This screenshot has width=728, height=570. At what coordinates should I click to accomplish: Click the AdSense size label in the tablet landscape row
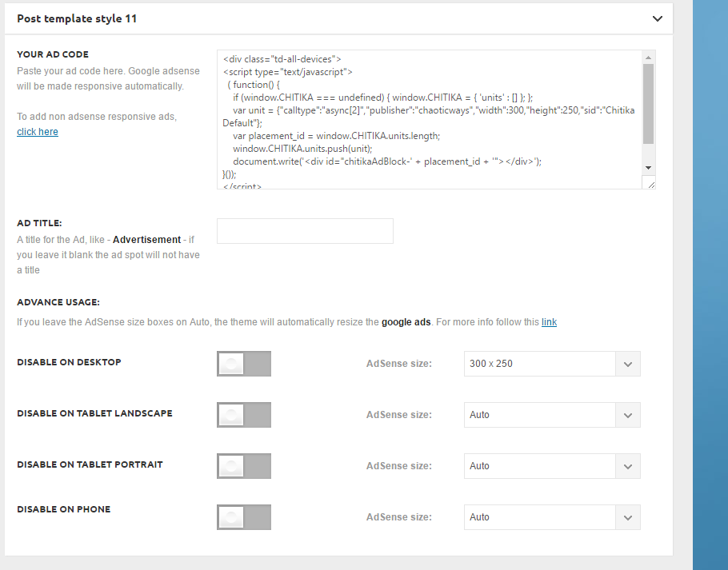[x=399, y=415]
